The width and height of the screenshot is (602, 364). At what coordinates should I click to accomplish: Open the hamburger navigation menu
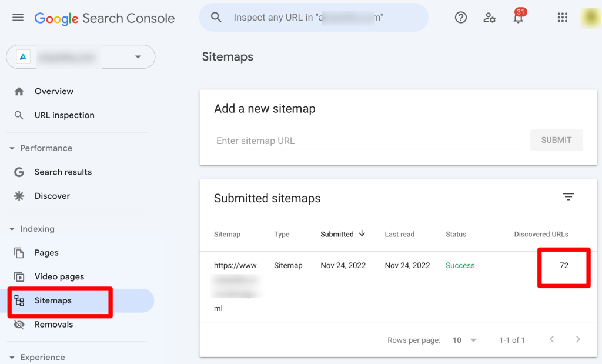click(x=18, y=18)
